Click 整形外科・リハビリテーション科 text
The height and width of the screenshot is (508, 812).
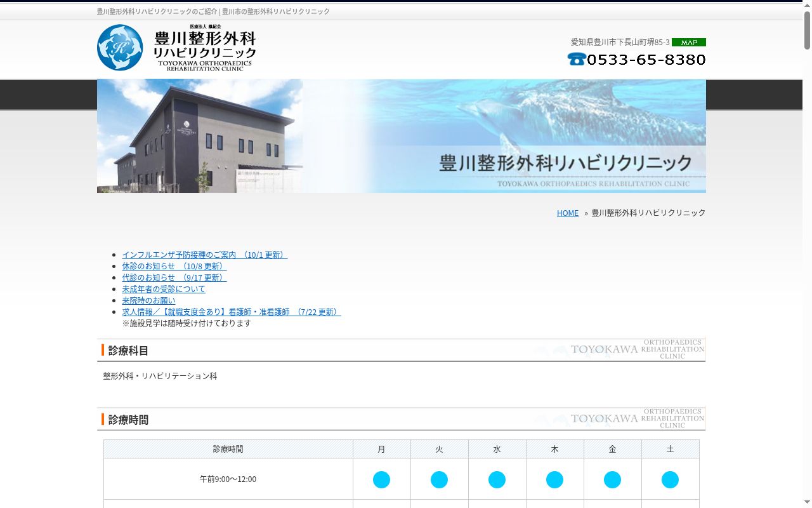[160, 376]
